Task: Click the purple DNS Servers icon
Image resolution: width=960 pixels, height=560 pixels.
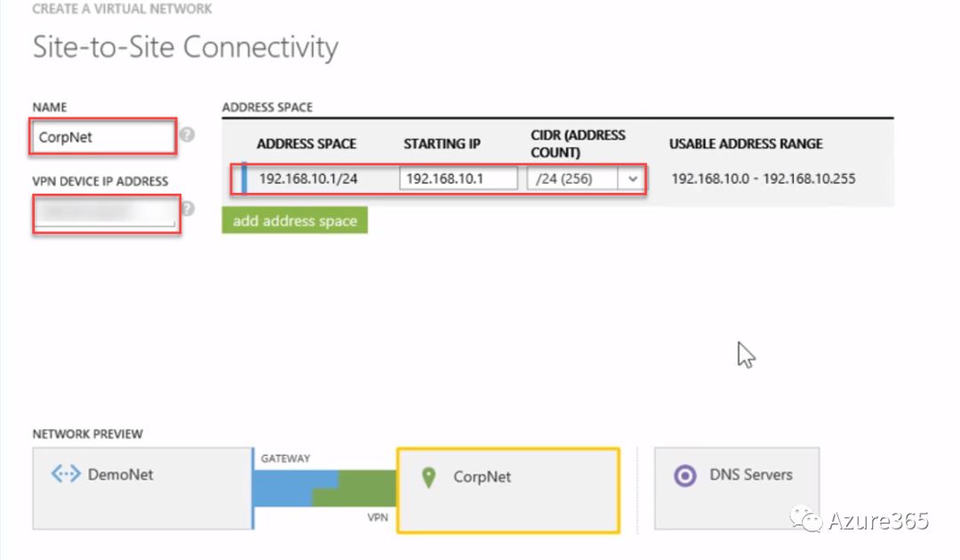Action: [x=684, y=476]
